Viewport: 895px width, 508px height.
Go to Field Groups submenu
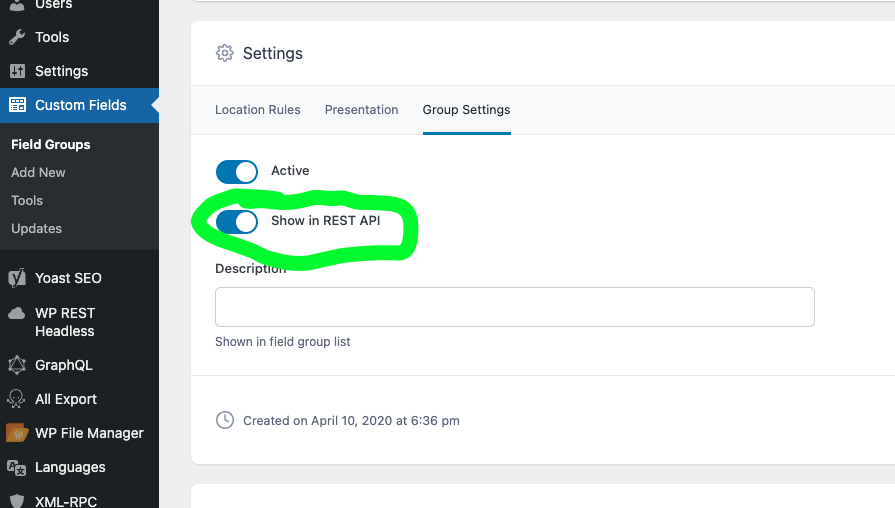pyautogui.click(x=51, y=144)
